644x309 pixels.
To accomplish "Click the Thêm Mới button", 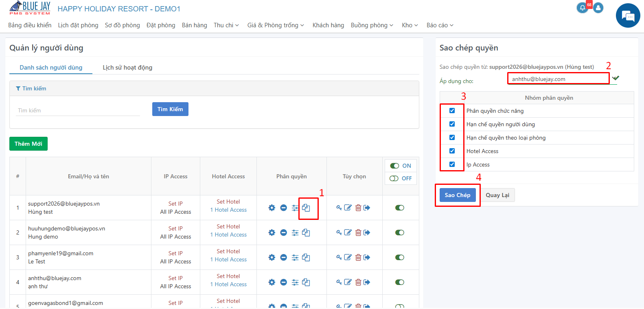I will tap(28, 144).
